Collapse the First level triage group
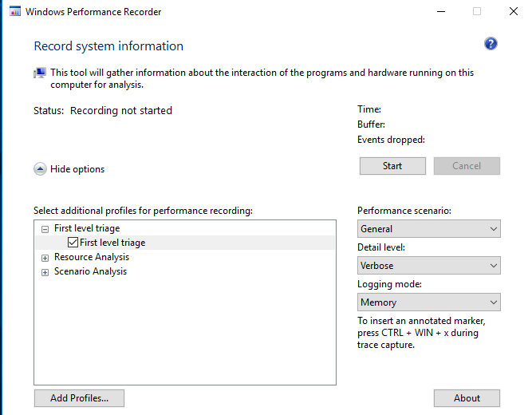Screen dimensions: 532x415 45,229
